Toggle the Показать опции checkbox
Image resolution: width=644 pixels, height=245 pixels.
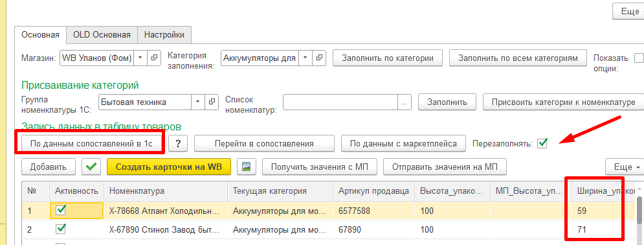(639, 58)
